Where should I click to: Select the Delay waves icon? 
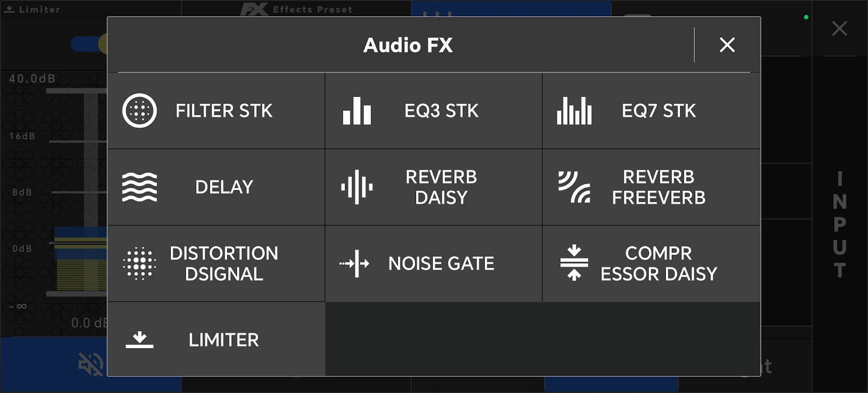pos(139,187)
